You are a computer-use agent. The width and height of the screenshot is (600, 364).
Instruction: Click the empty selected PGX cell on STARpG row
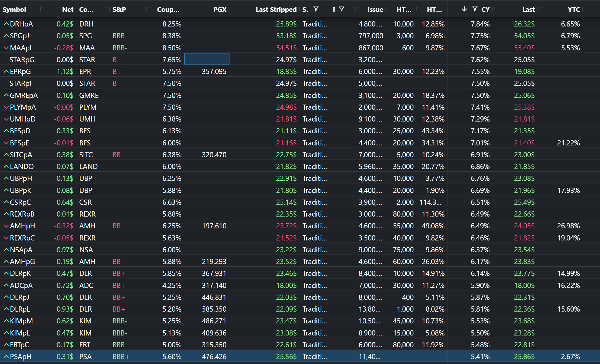[207, 59]
